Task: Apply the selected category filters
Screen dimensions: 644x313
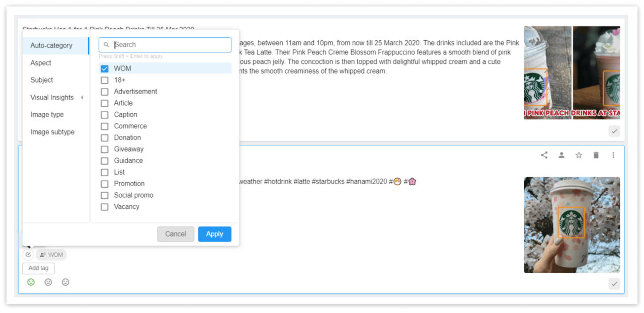Action: [215, 234]
